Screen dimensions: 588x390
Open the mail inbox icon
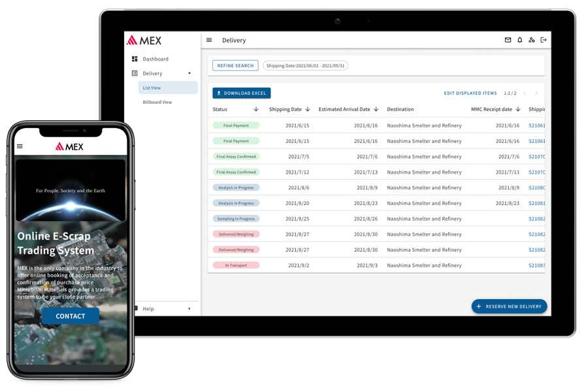[508, 40]
